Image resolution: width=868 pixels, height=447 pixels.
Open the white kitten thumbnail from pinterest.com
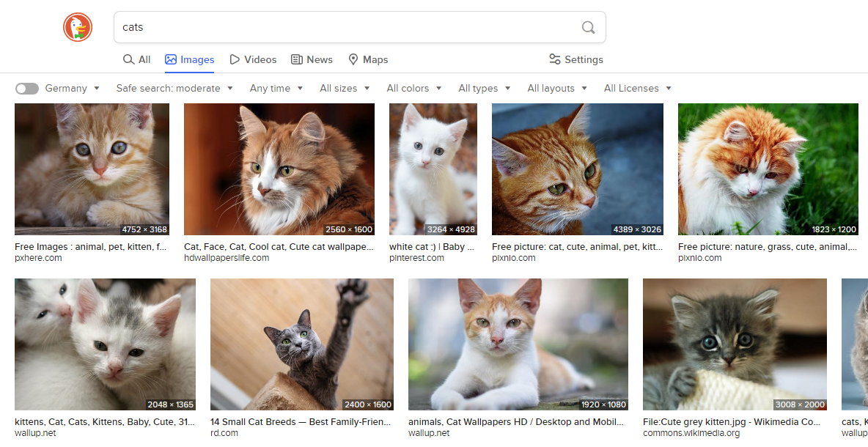point(433,169)
